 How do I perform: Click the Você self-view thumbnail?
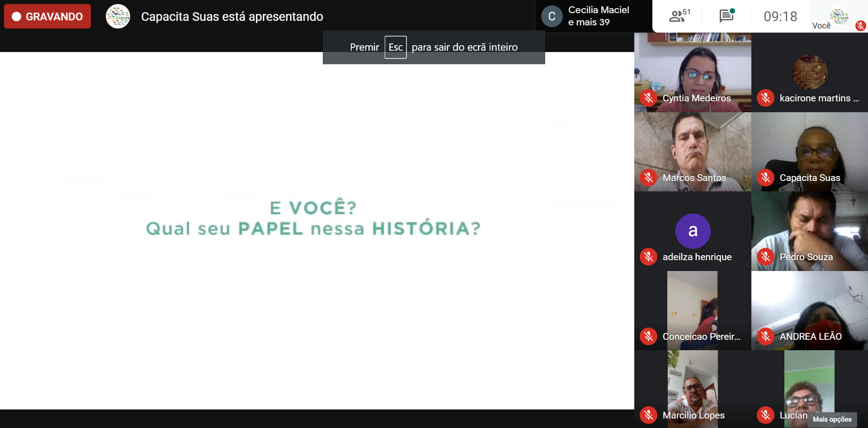839,16
